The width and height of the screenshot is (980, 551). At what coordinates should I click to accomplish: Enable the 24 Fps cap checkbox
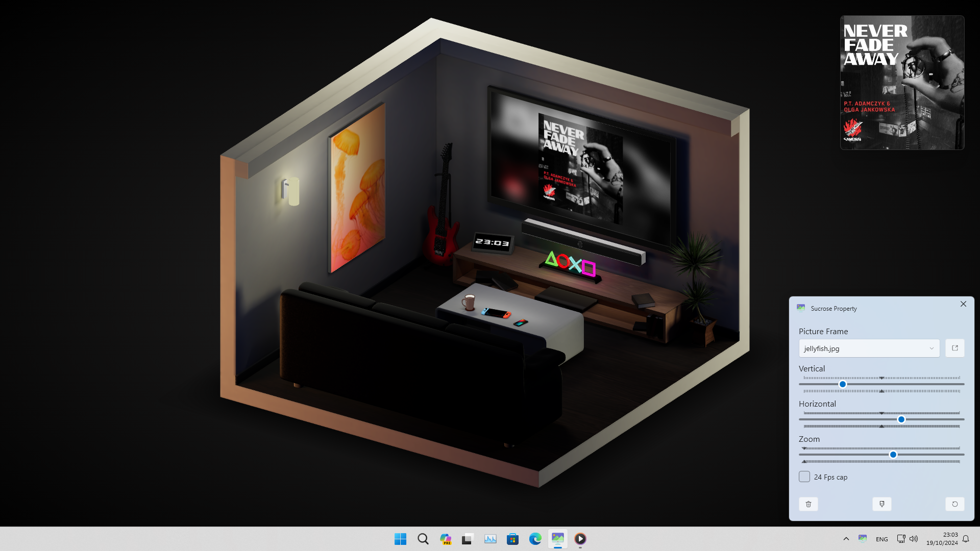click(804, 477)
